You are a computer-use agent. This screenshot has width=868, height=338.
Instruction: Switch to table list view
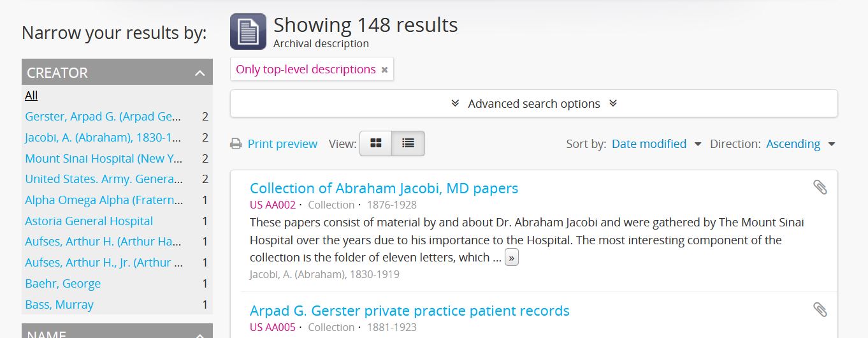[408, 143]
